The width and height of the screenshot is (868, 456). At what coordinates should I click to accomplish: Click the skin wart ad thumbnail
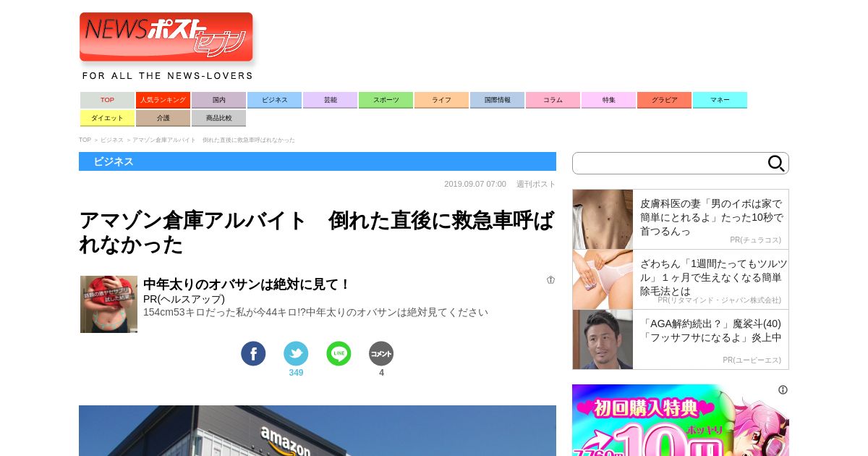603,219
